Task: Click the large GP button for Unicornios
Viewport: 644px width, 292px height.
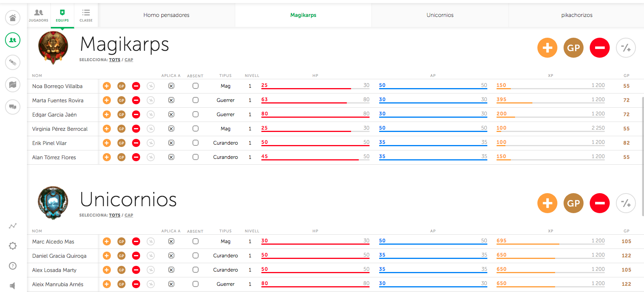Action: (x=573, y=203)
